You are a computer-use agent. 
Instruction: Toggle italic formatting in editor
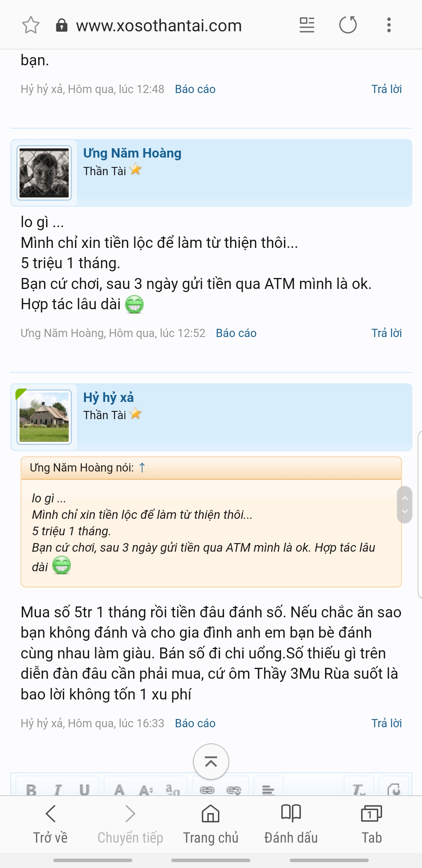[x=58, y=790]
